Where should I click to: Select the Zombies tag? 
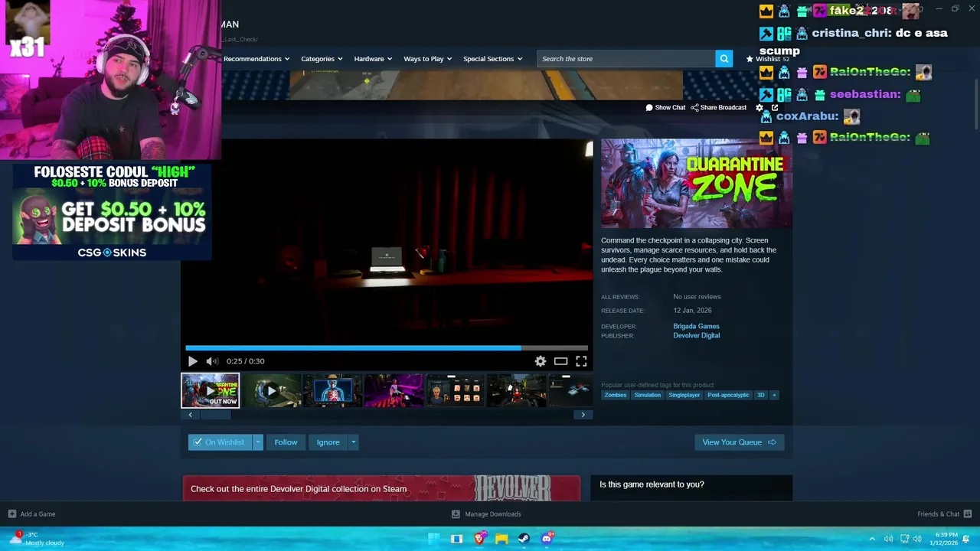tap(616, 395)
